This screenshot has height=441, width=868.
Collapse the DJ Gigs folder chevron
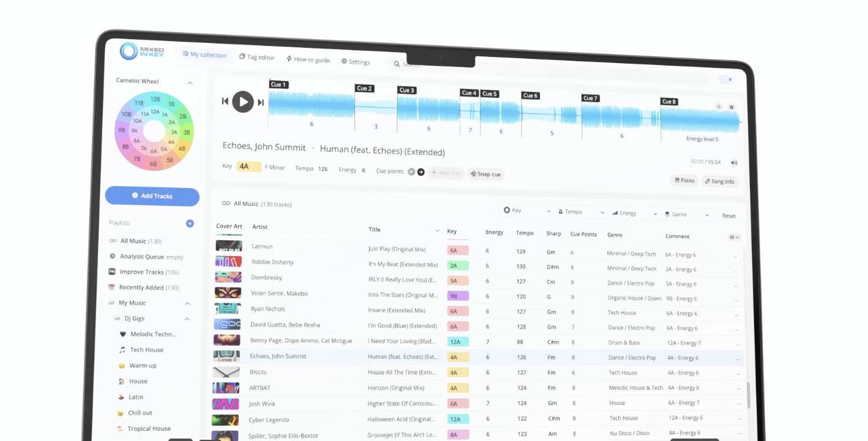tap(187, 318)
